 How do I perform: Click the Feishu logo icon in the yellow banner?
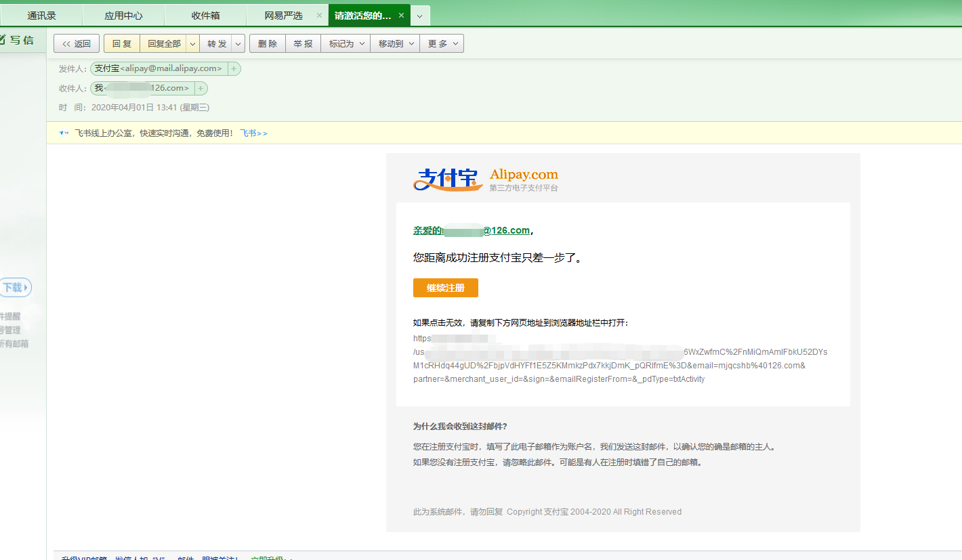tap(64, 133)
